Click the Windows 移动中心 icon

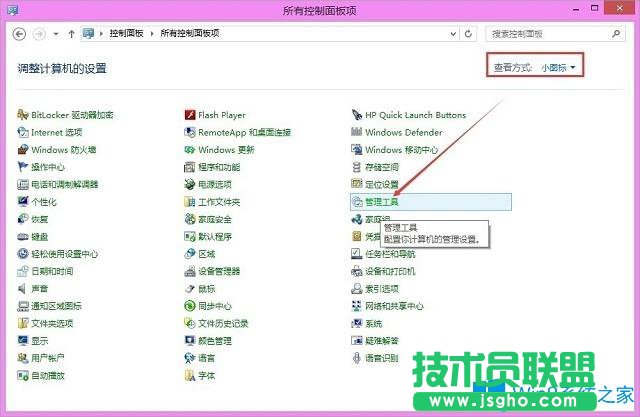tap(357, 150)
